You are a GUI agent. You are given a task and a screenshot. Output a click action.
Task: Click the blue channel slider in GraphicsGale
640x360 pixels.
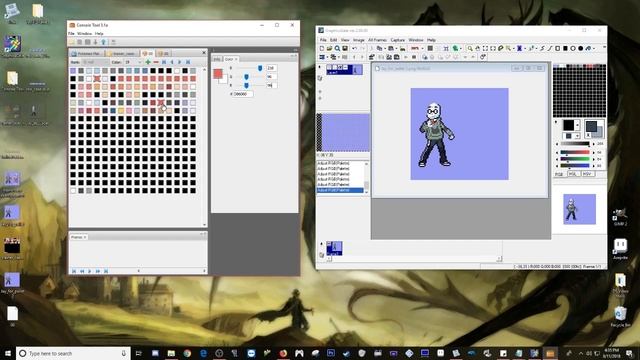pyautogui.click(x=575, y=166)
